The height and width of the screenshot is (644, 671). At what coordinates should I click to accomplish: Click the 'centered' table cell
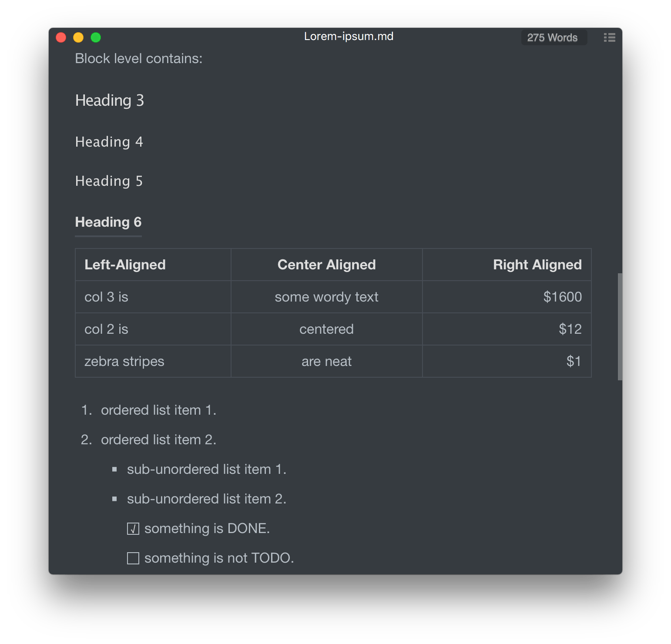coord(327,329)
